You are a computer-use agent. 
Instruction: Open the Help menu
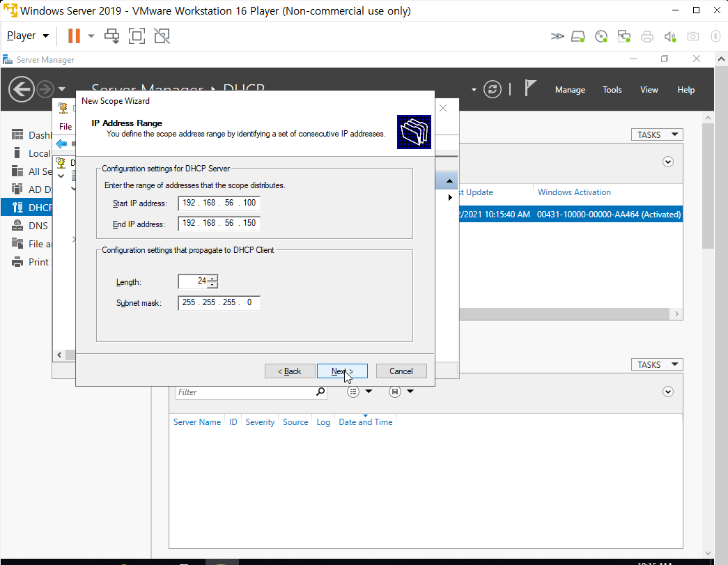point(686,90)
